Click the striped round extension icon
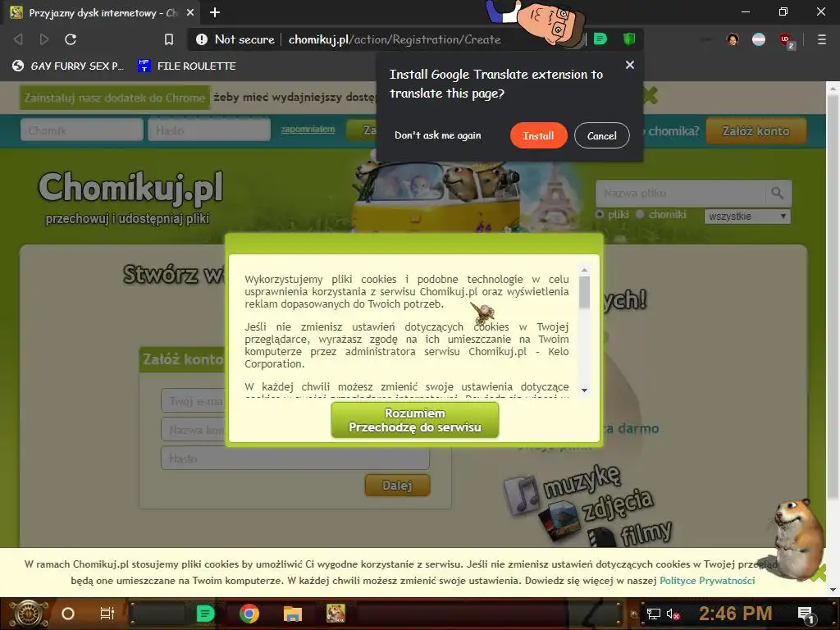 point(759,39)
